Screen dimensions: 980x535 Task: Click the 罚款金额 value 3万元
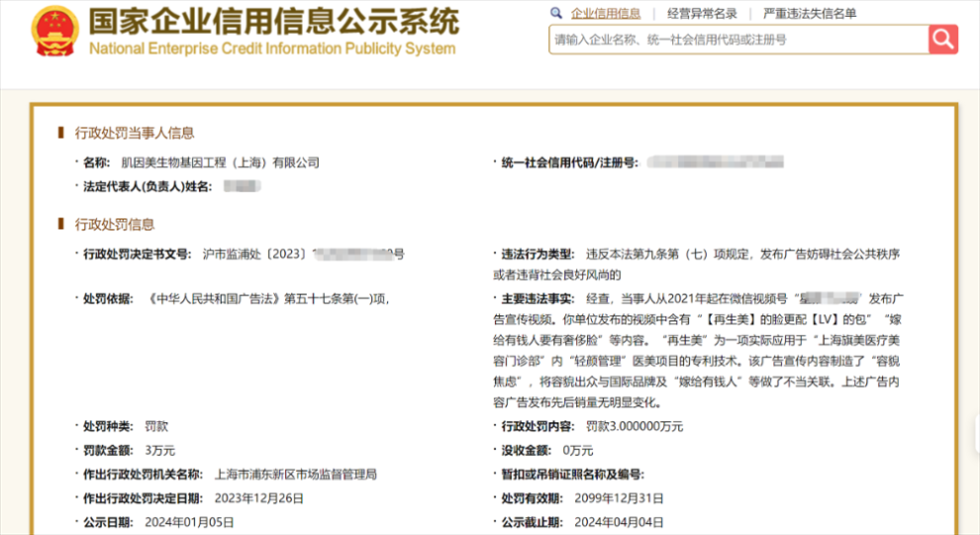[159, 451]
